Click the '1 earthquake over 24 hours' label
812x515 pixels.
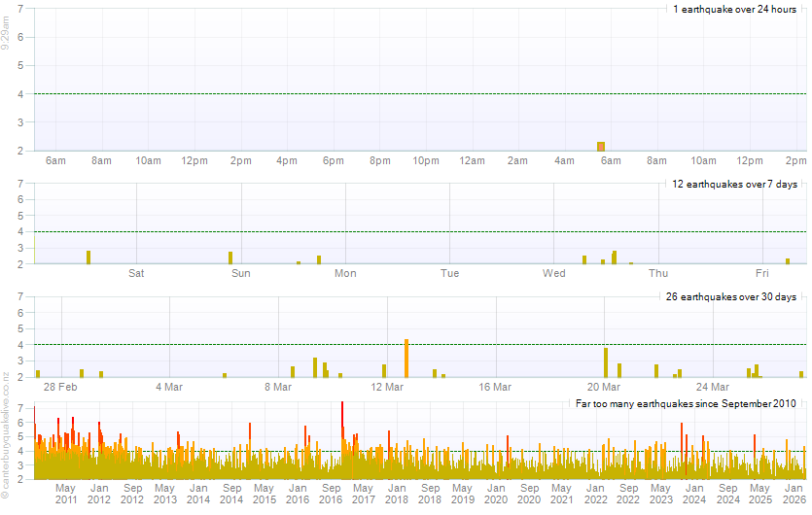point(734,9)
